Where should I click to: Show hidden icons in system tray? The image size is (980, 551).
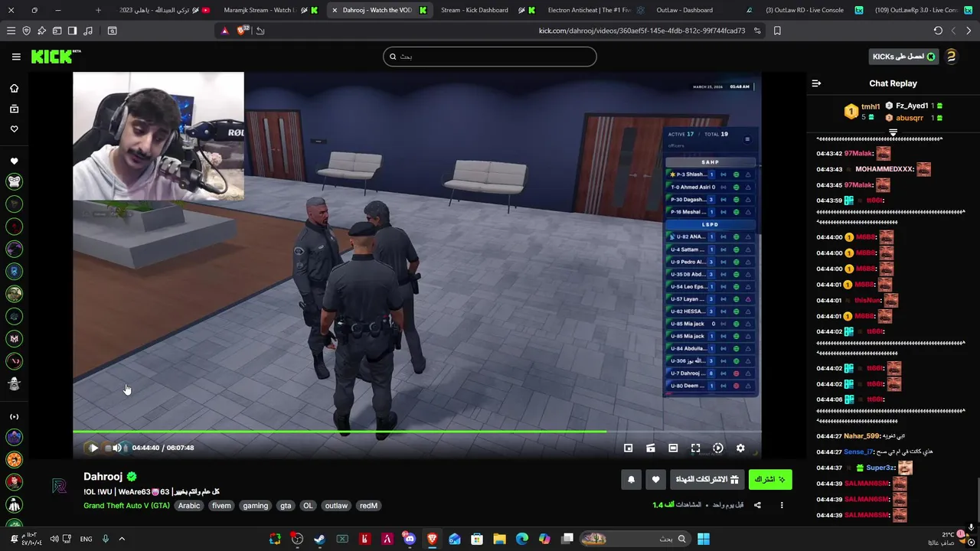(122, 539)
